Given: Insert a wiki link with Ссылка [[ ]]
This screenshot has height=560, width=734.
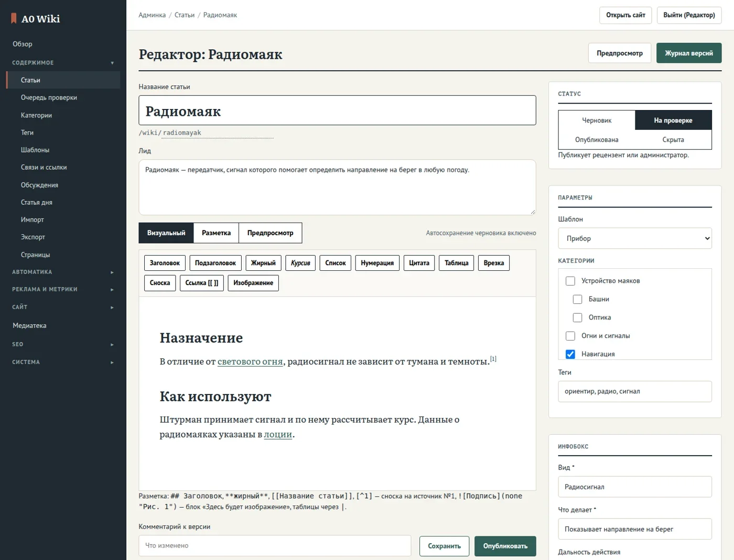Looking at the screenshot, I should pyautogui.click(x=202, y=283).
